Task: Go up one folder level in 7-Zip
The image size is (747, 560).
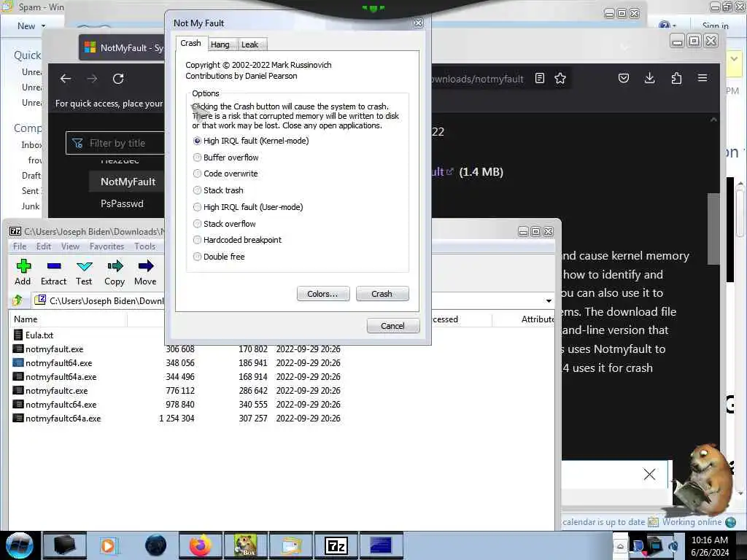Action: click(x=18, y=300)
